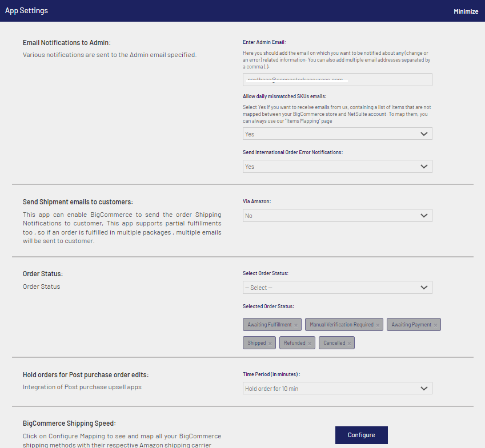Click the Configure button
Image resolution: width=485 pixels, height=448 pixels.
coord(361,435)
